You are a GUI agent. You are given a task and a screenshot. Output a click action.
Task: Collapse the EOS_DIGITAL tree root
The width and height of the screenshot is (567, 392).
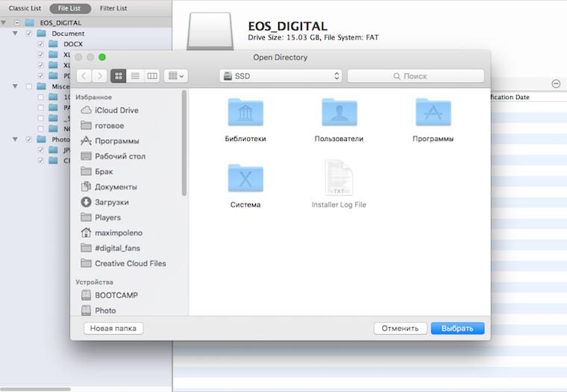tap(3, 23)
